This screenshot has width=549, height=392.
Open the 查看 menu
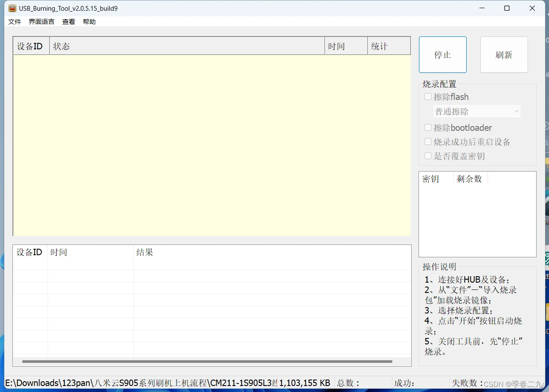tap(69, 21)
